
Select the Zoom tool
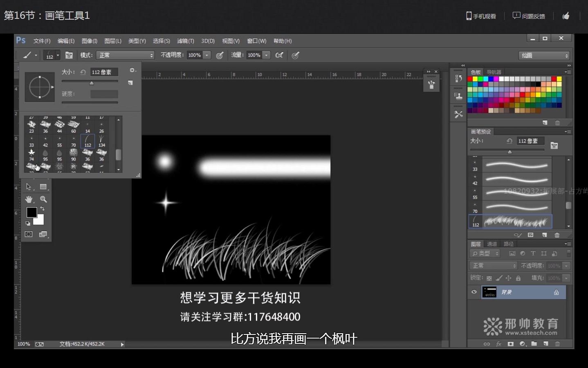pos(43,199)
